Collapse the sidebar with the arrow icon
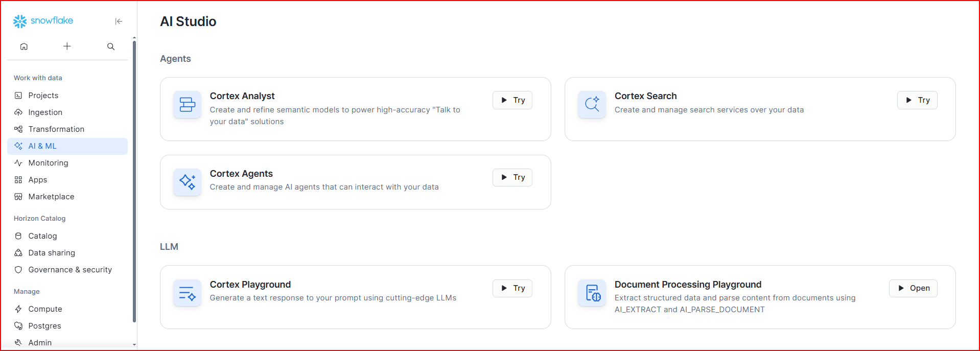Image resolution: width=980 pixels, height=351 pixels. tap(119, 21)
